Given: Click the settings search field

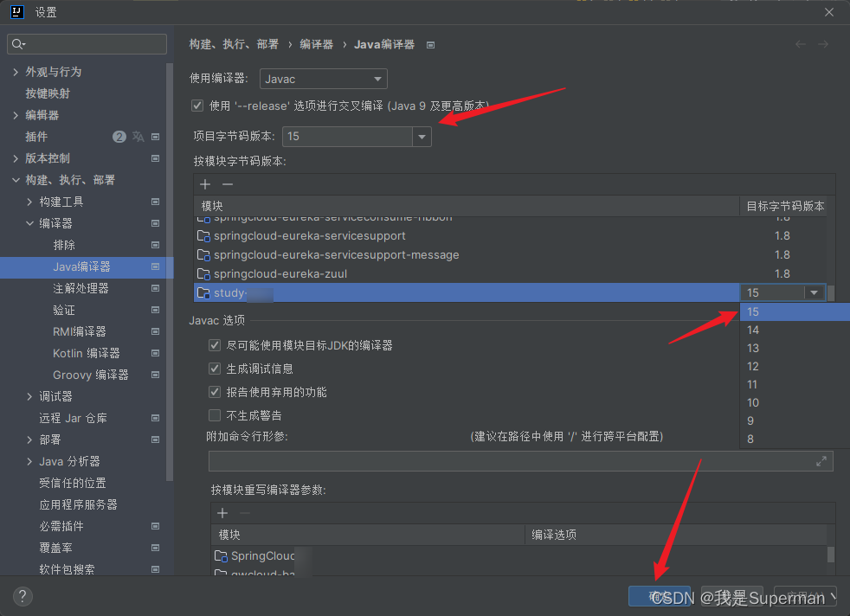Looking at the screenshot, I should point(87,43).
